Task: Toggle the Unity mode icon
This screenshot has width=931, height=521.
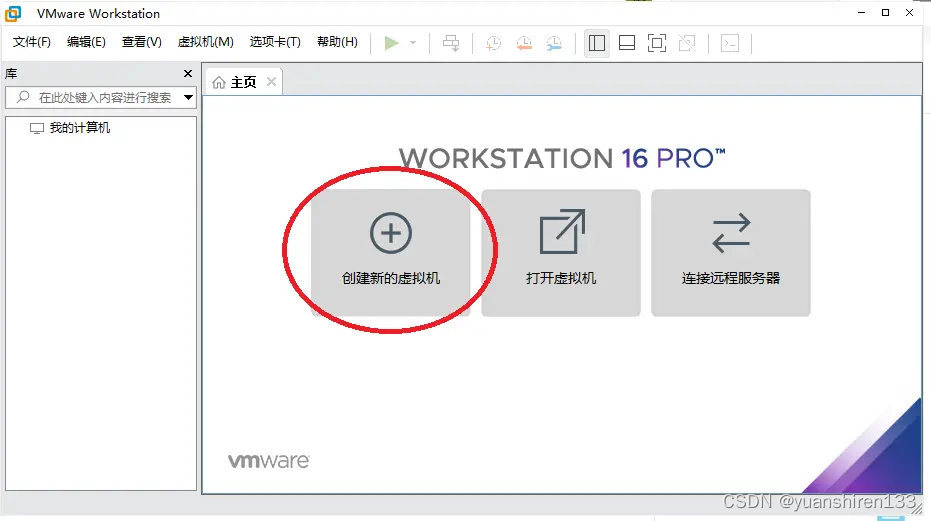Action: tap(687, 43)
